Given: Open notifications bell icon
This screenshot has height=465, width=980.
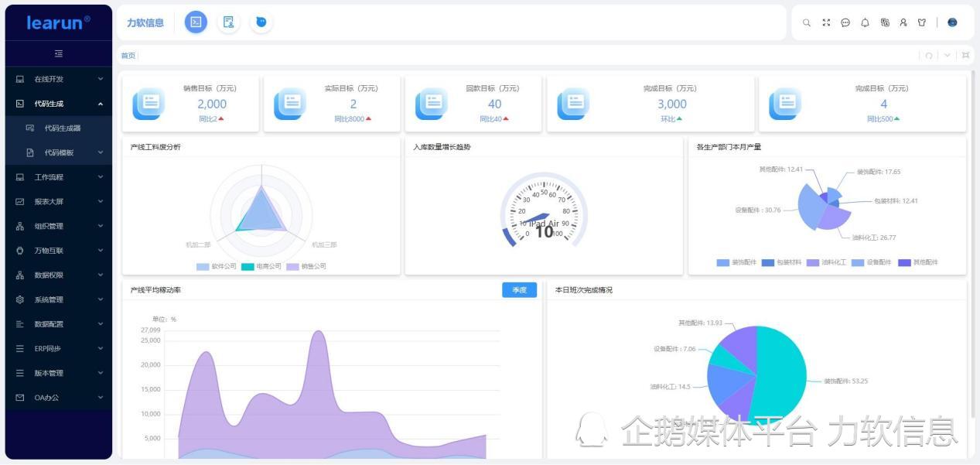Looking at the screenshot, I should (865, 22).
